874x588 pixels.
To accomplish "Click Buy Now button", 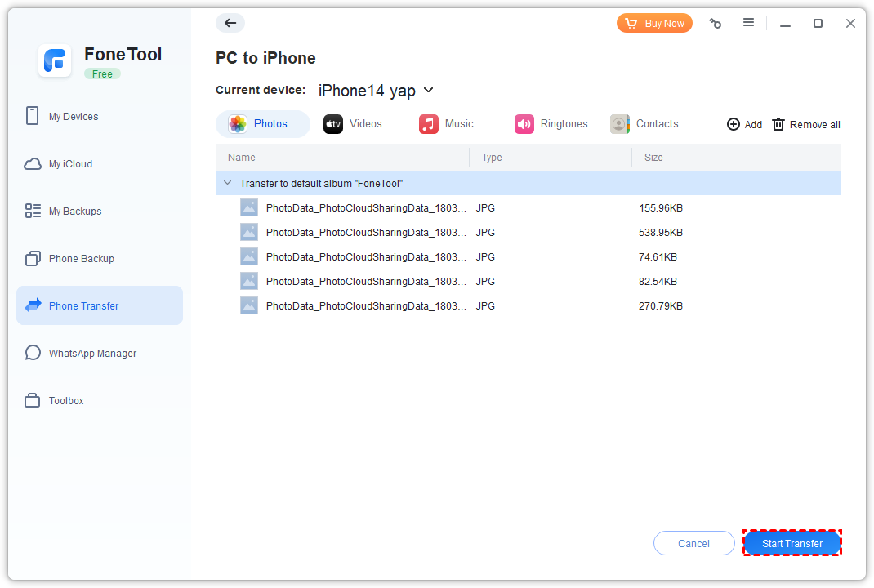I will 654,24.
